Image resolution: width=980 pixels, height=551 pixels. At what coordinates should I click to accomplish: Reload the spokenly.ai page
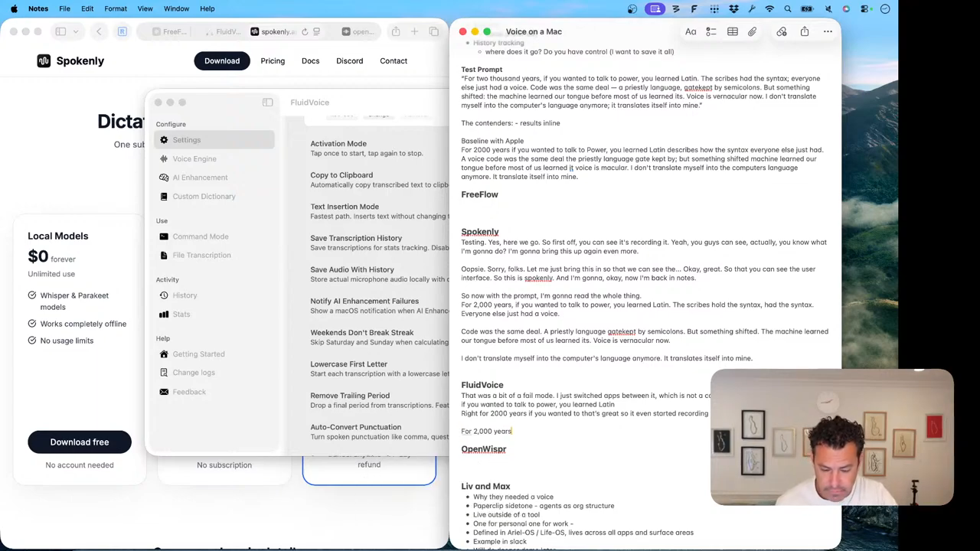pos(305,31)
